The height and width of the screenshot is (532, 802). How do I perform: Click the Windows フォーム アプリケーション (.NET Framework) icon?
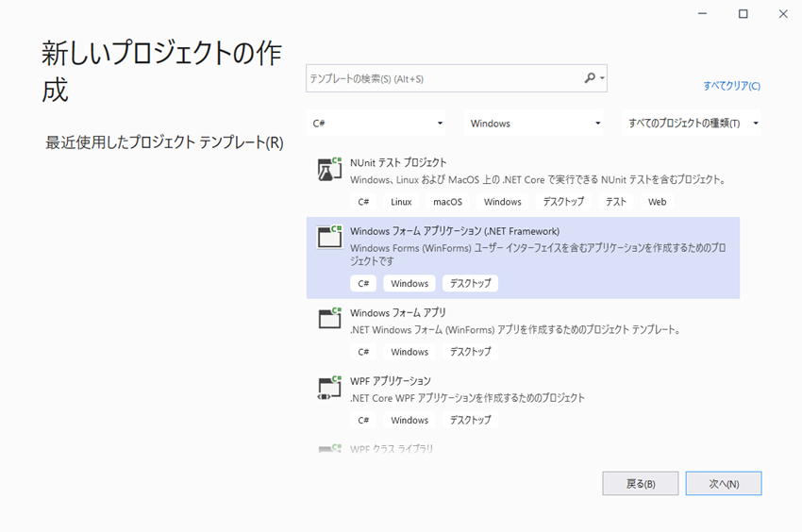[329, 237]
